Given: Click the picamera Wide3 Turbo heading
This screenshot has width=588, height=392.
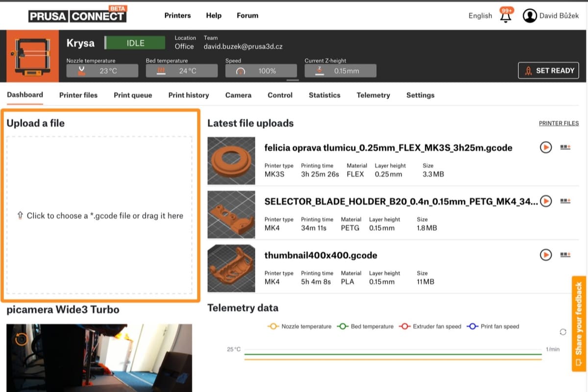Looking at the screenshot, I should point(63,310).
